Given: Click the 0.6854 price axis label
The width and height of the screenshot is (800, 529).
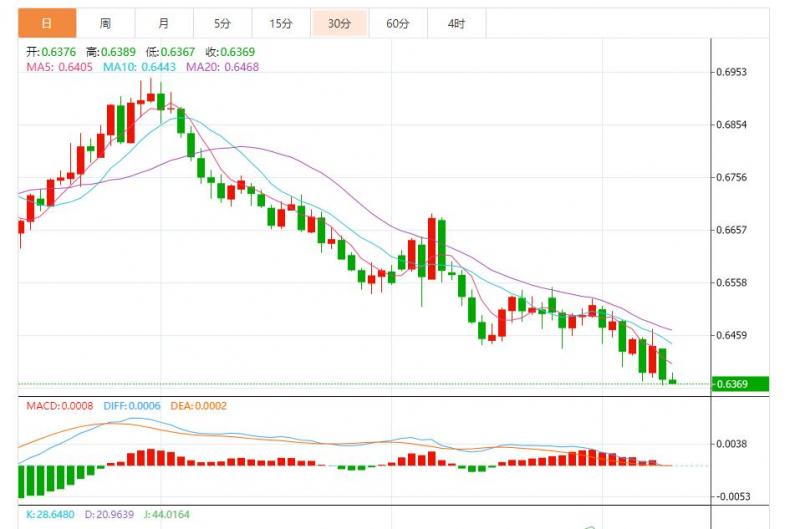Looking at the screenshot, I should tap(731, 124).
